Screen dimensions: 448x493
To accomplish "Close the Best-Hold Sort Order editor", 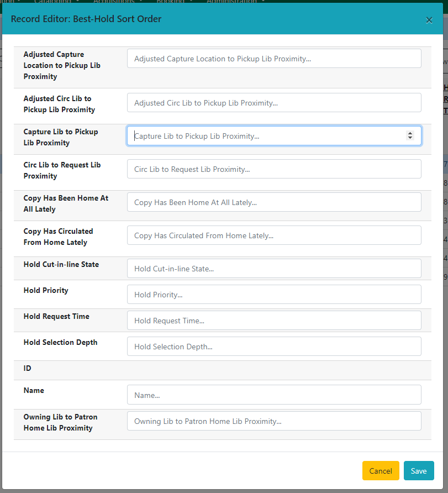I will click(429, 20).
